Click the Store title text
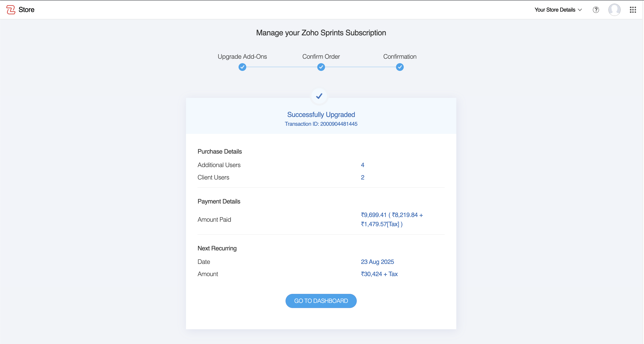The width and height of the screenshot is (644, 344). click(x=27, y=10)
